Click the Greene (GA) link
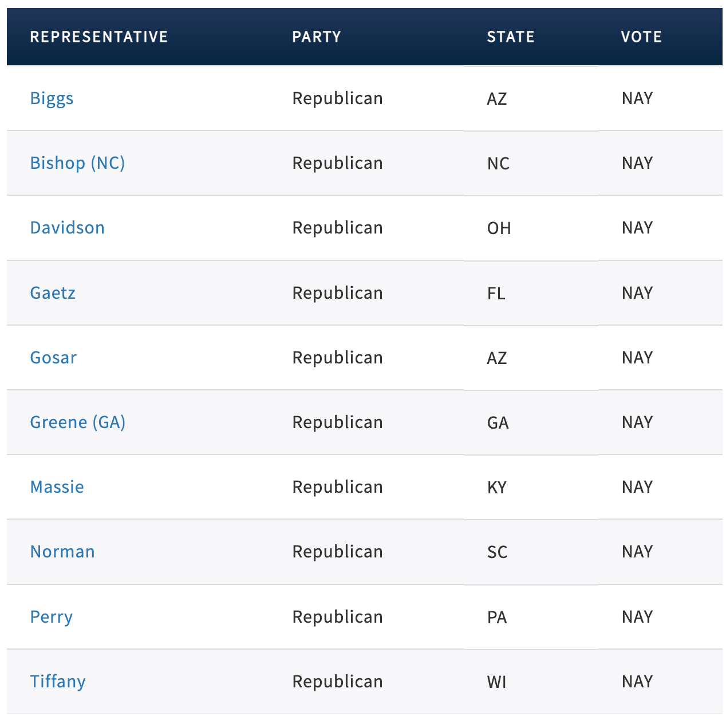726x728 pixels. (x=78, y=422)
